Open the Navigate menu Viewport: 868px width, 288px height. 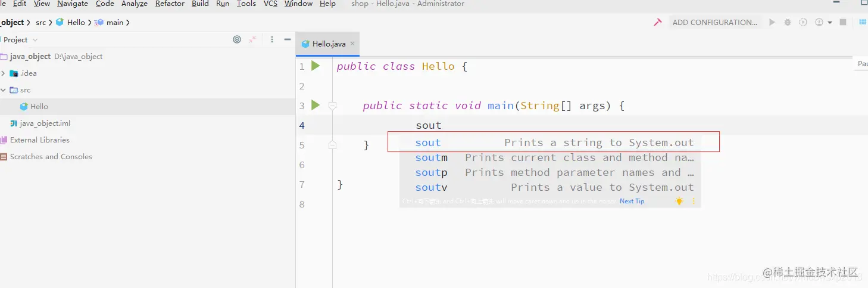[x=73, y=4]
